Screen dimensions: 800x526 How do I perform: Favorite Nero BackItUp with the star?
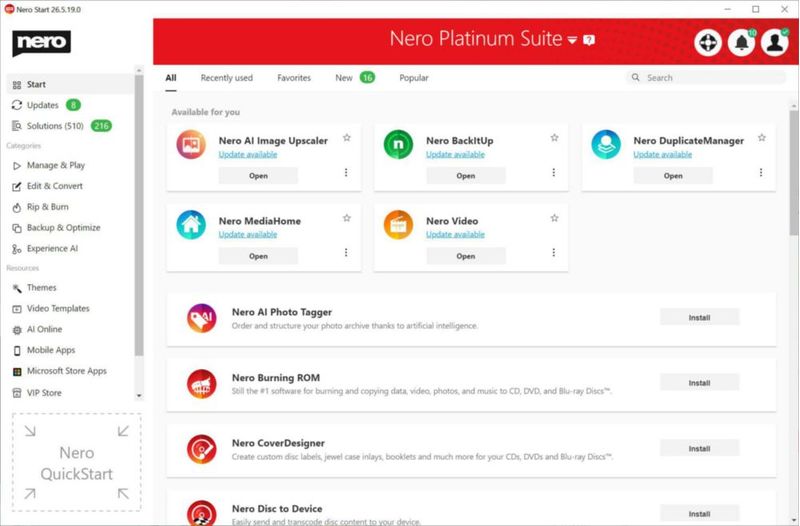point(555,138)
